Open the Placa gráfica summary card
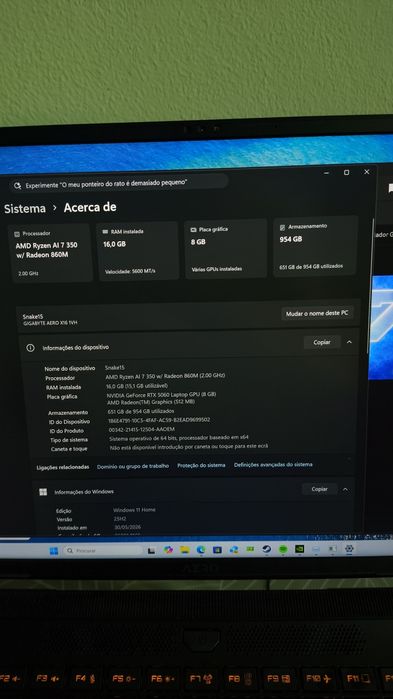 point(226,249)
